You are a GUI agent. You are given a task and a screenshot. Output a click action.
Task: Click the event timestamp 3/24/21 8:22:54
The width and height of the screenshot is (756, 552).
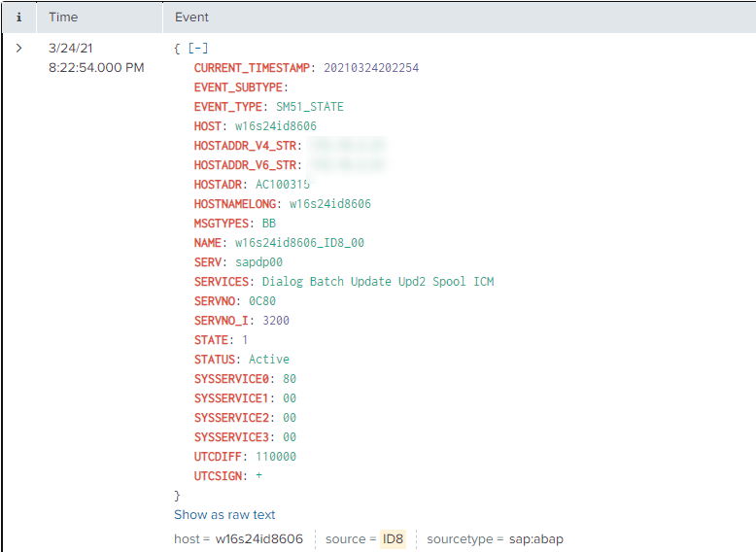click(96, 57)
